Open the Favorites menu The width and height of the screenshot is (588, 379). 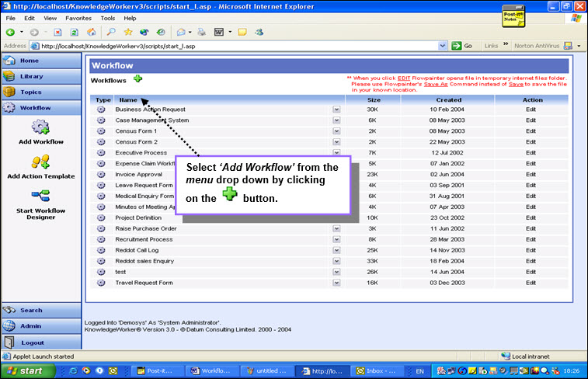(78, 18)
